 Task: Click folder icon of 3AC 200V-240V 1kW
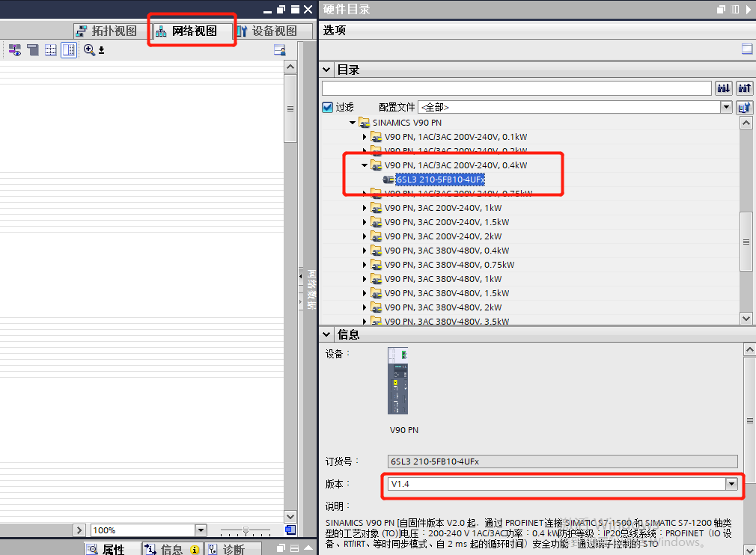click(x=376, y=208)
